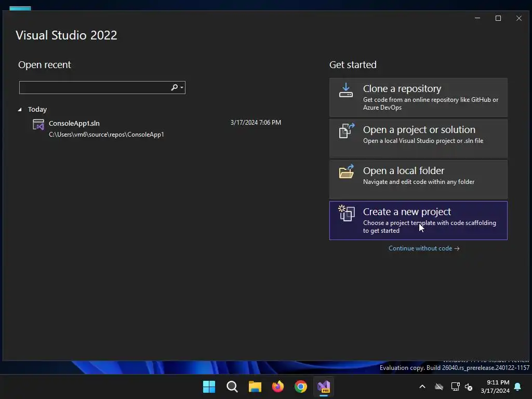Open the notification bell in the taskbar

[x=518, y=387]
